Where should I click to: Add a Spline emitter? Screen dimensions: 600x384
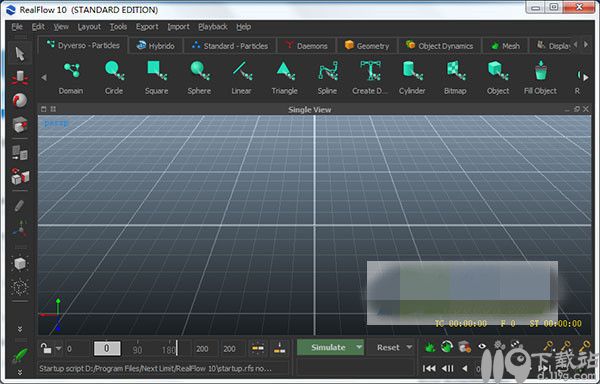point(328,71)
